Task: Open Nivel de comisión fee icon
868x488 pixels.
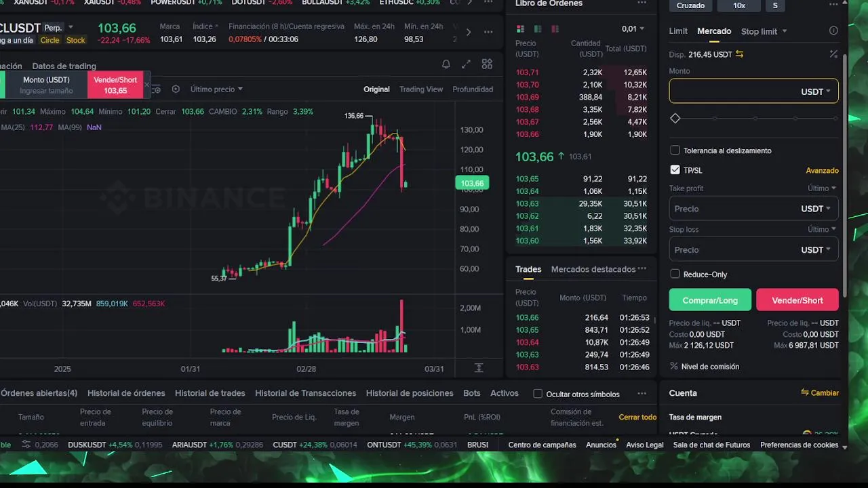Action: tap(674, 366)
